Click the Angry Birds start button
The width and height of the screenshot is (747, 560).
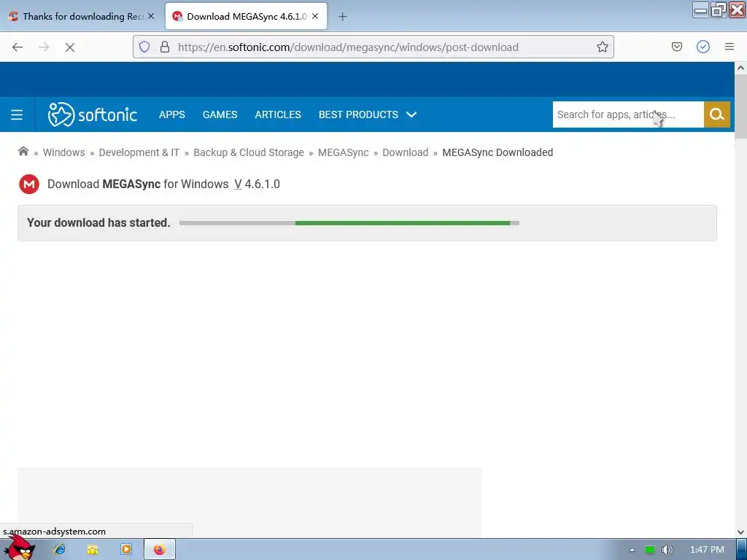pyautogui.click(x=20, y=548)
